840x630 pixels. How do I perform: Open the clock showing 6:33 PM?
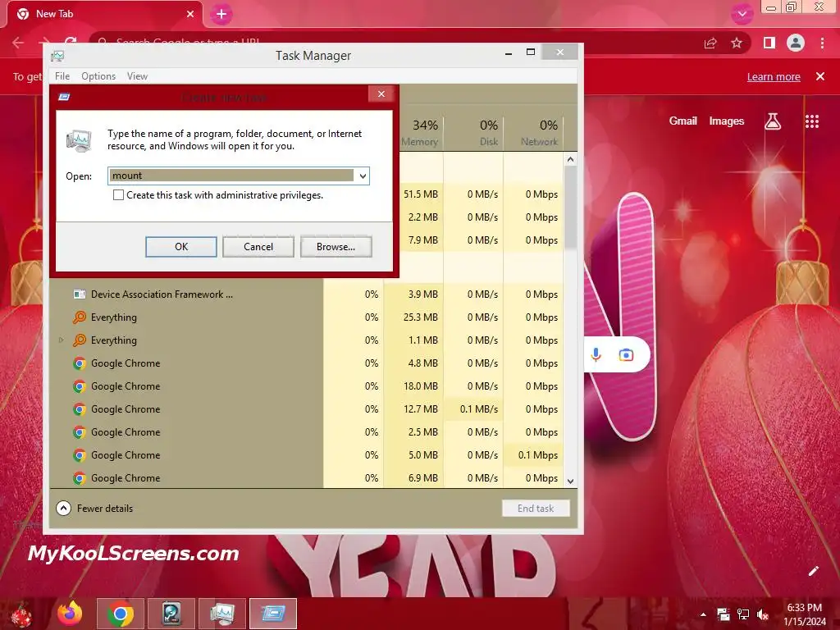[x=805, y=614]
